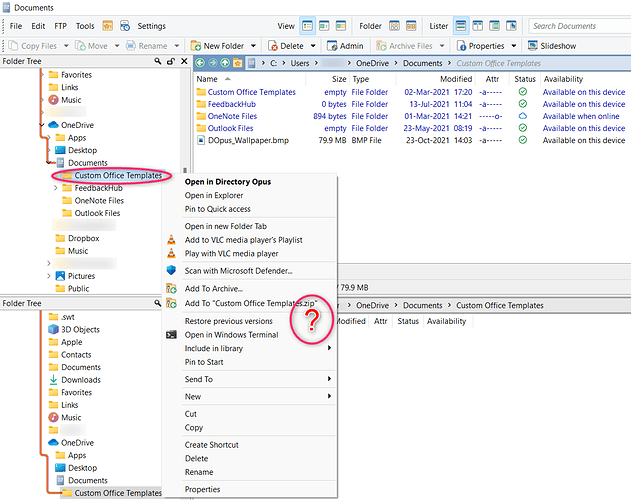Select Dropbox in the upper folder tree

click(x=83, y=238)
